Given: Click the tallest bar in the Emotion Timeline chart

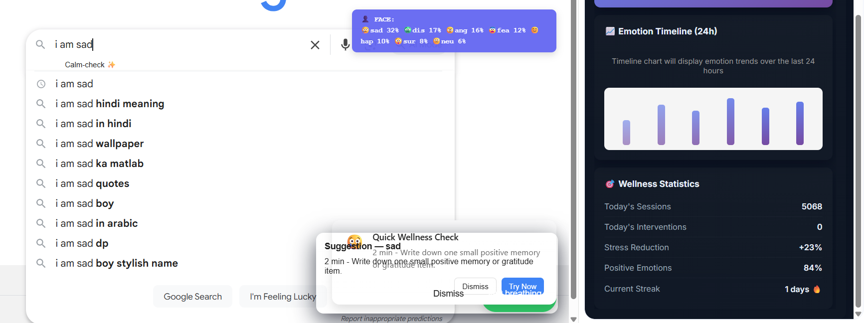Looking at the screenshot, I should pos(730,122).
